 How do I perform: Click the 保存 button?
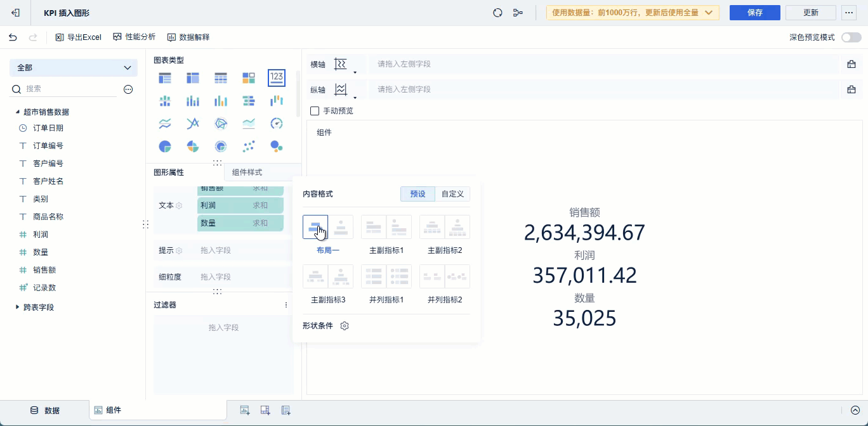coord(754,13)
